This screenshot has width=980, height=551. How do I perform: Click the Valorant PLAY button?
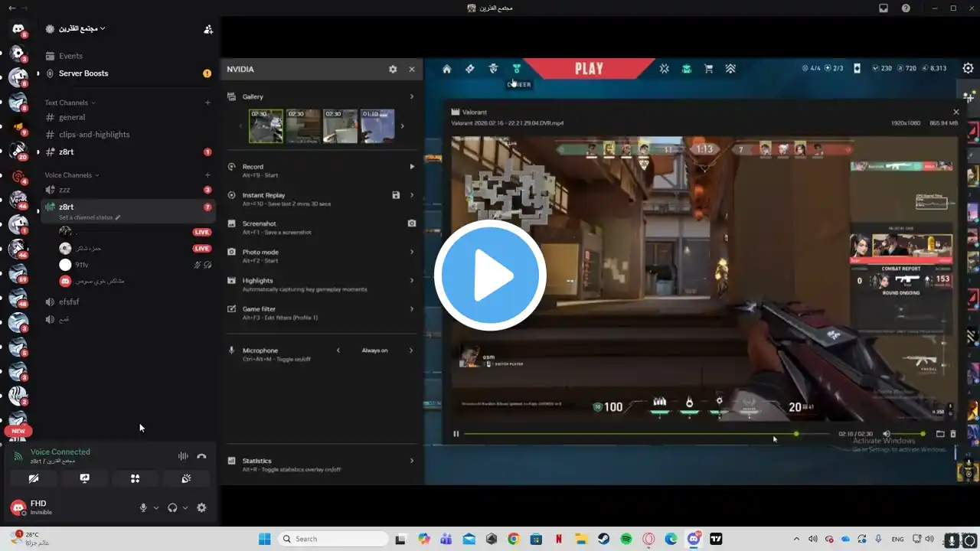point(589,69)
